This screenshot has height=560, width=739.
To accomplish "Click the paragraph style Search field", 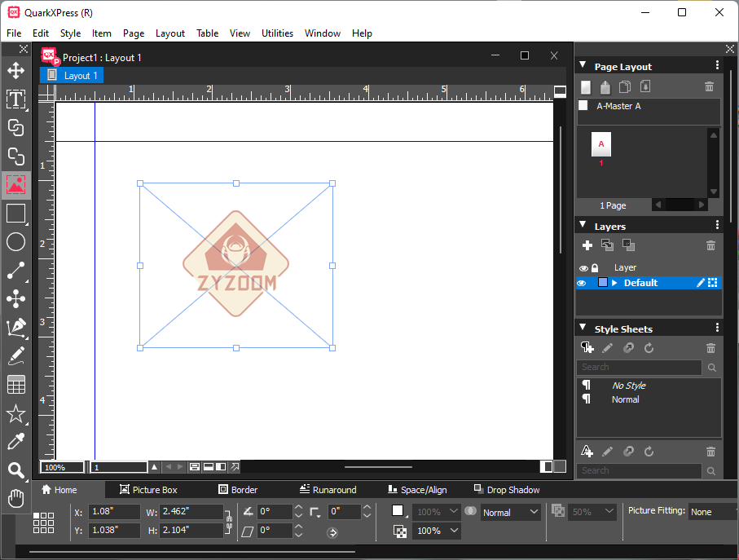I will pos(639,367).
